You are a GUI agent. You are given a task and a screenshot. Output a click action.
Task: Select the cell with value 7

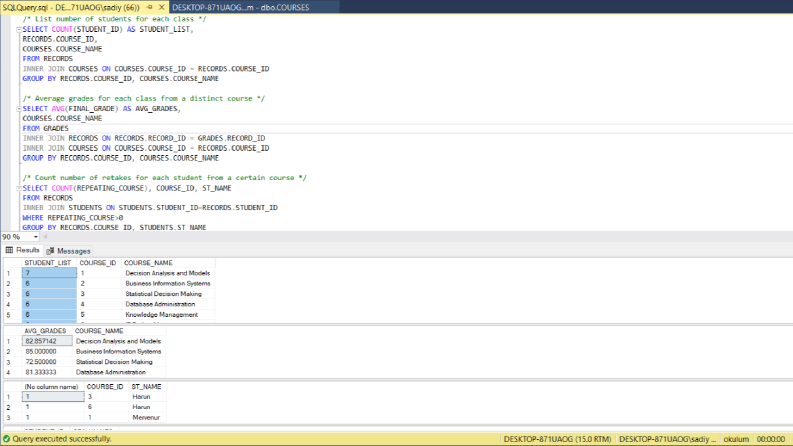(x=50, y=273)
